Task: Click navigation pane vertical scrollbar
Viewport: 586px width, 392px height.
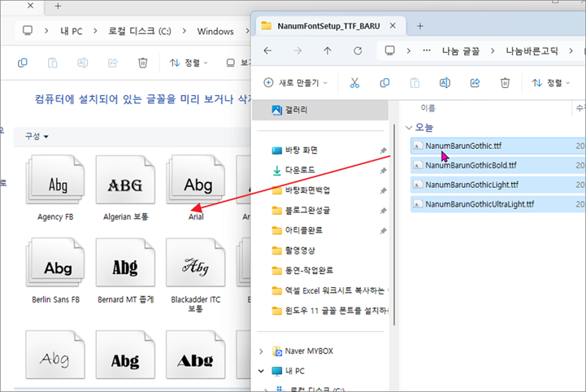Action: 394,225
